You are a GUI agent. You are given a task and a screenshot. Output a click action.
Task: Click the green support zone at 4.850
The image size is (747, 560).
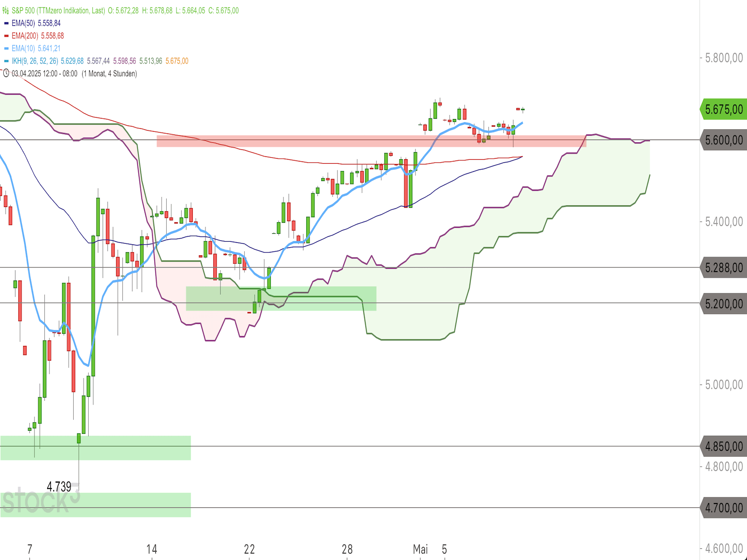96,448
